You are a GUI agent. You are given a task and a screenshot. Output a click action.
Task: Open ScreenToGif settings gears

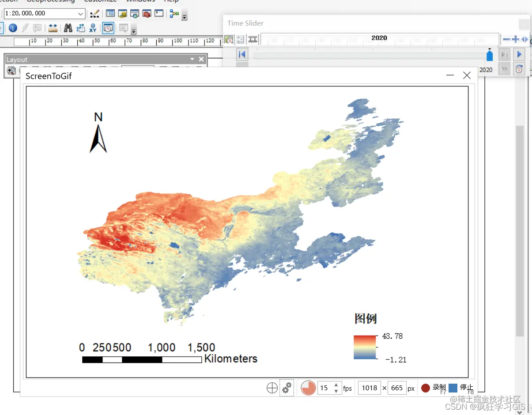[287, 388]
